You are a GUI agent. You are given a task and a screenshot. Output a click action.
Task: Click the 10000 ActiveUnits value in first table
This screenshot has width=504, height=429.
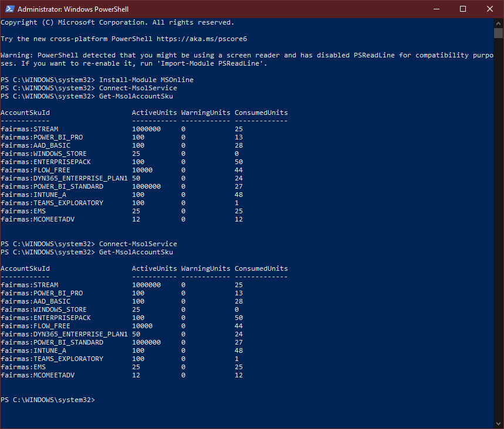pos(143,170)
